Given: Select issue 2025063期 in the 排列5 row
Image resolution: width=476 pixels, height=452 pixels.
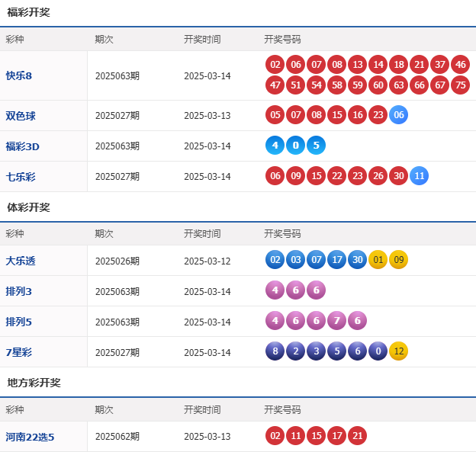Looking at the screenshot, I should pyautogui.click(x=117, y=322).
